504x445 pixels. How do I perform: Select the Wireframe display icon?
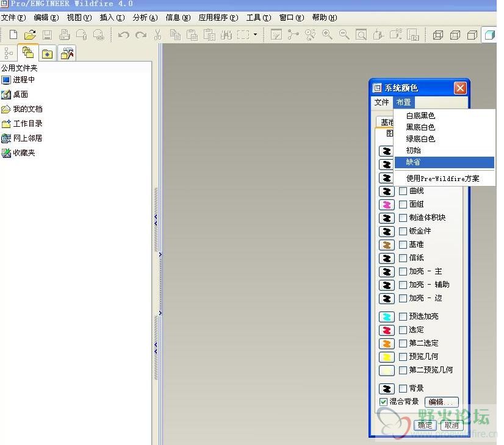click(x=437, y=35)
